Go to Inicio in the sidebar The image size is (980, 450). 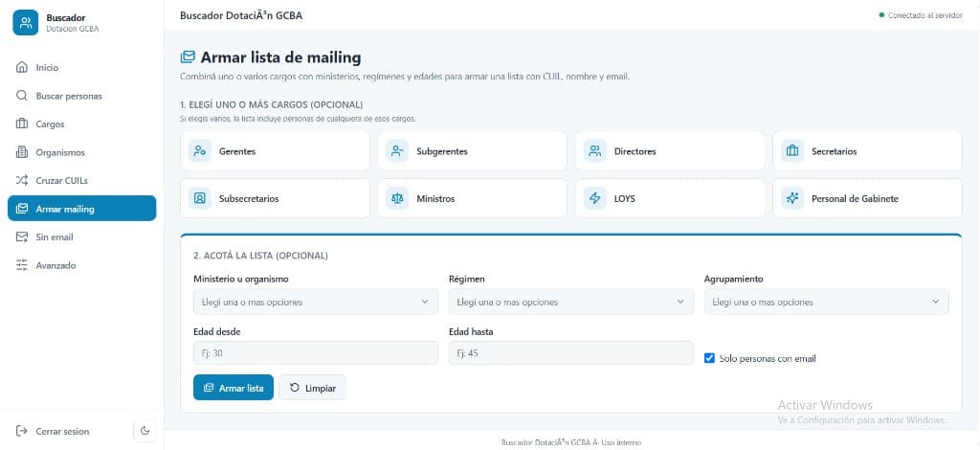pyautogui.click(x=82, y=67)
